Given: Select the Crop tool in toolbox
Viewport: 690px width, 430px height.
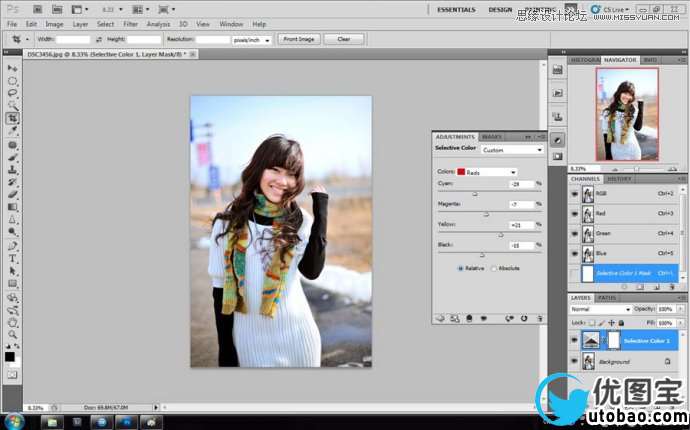Looking at the screenshot, I should (x=12, y=118).
